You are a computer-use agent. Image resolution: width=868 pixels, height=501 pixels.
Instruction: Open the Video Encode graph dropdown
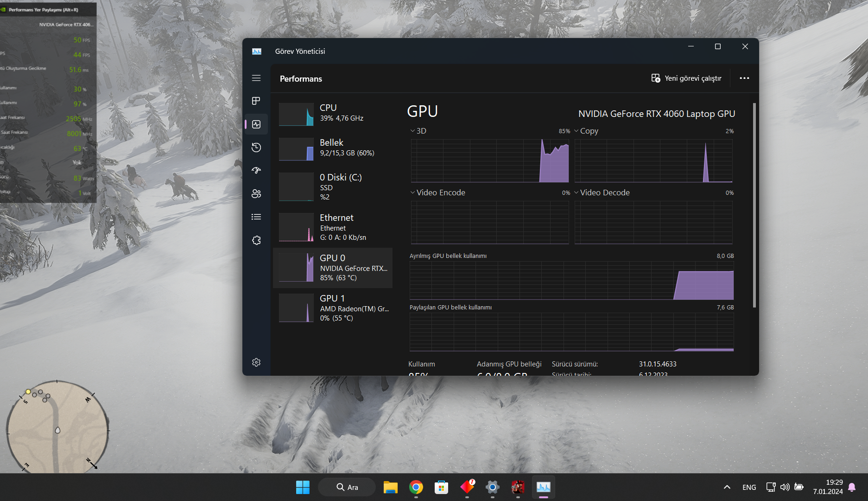tap(437, 193)
